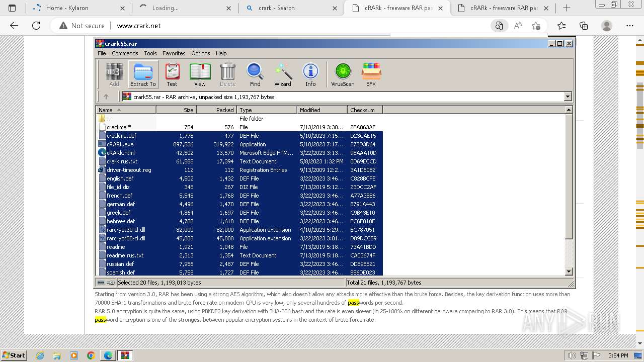
Task: Select cRARk.html in the file list
Action: pyautogui.click(x=239, y=153)
